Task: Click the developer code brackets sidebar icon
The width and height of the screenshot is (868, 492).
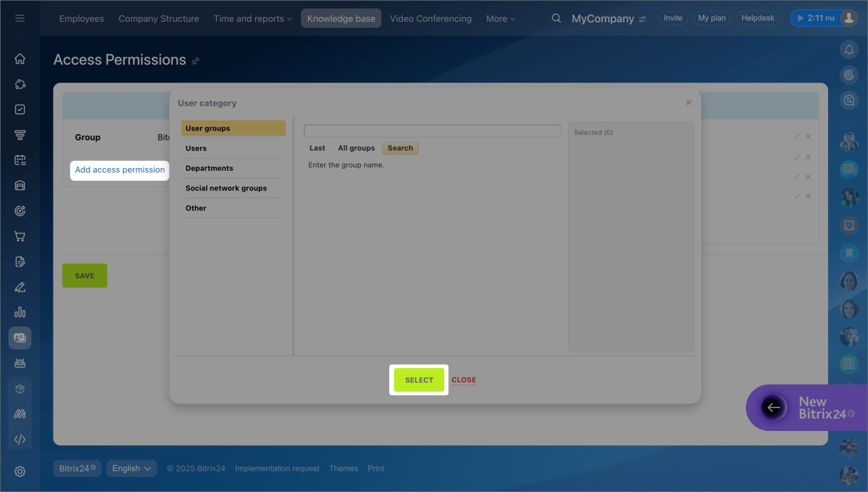Action: [20, 439]
